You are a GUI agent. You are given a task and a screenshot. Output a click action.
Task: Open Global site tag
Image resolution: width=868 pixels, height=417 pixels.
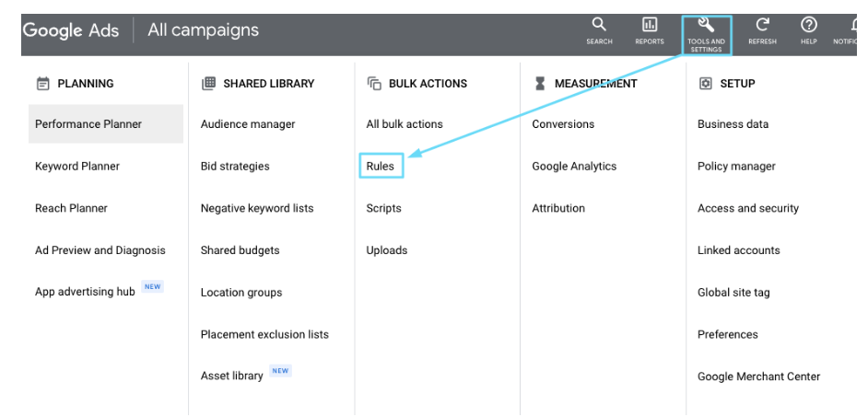733,293
